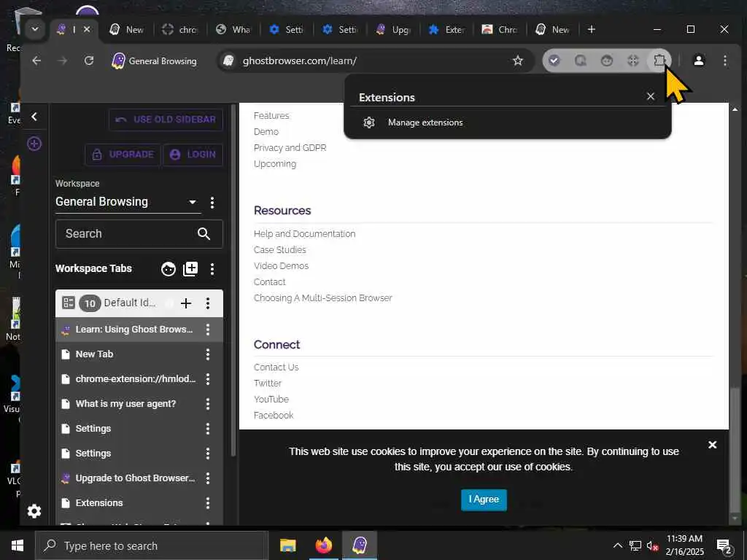The image size is (747, 560).
Task: Open Privacy and GDPR link
Action: (x=290, y=147)
